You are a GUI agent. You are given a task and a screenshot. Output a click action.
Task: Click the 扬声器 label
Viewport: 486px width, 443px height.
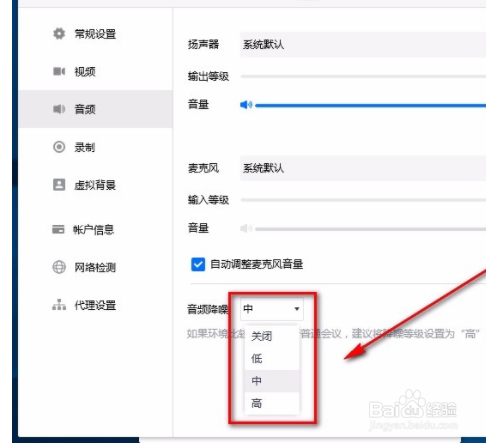click(x=203, y=44)
